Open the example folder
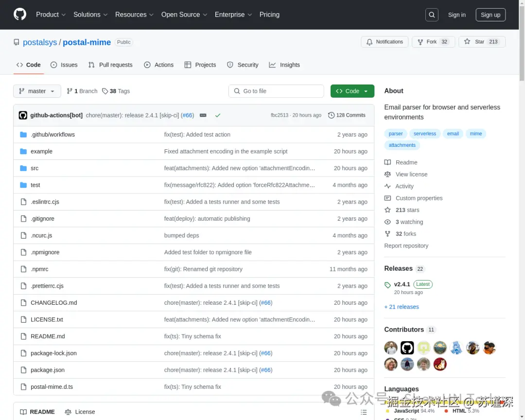 (41, 151)
